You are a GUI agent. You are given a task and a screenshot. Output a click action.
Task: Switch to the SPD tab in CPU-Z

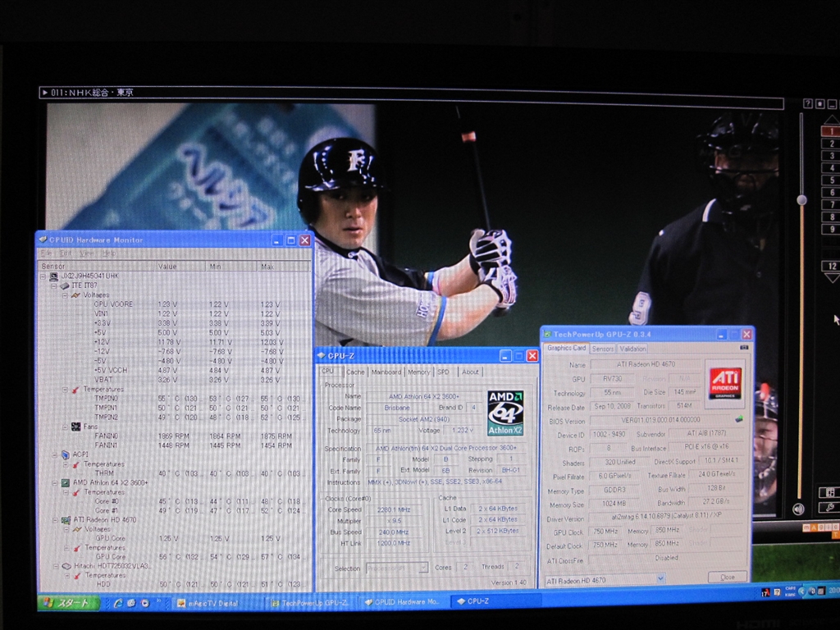443,372
